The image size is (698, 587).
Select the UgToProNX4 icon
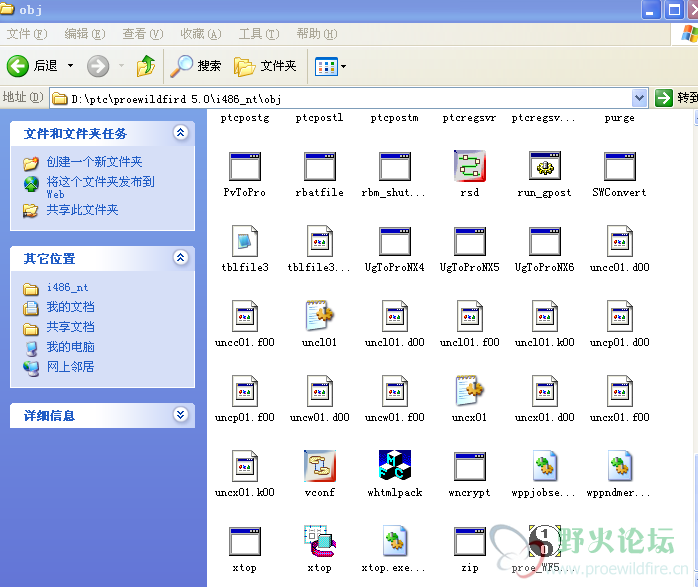[395, 241]
